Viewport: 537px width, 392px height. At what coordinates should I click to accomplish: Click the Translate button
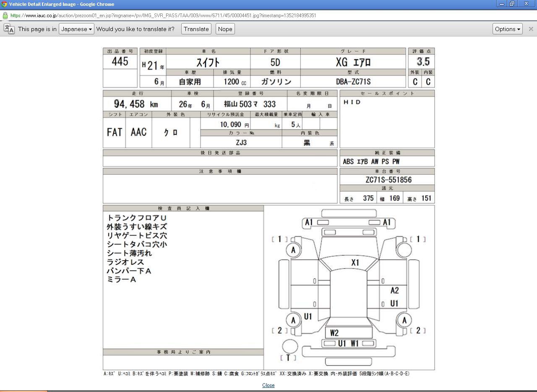pyautogui.click(x=196, y=29)
